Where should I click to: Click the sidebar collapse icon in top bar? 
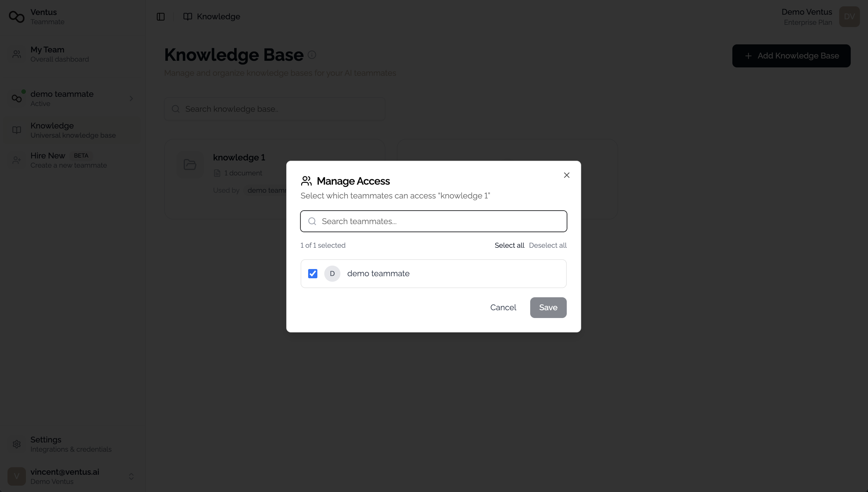click(x=161, y=16)
